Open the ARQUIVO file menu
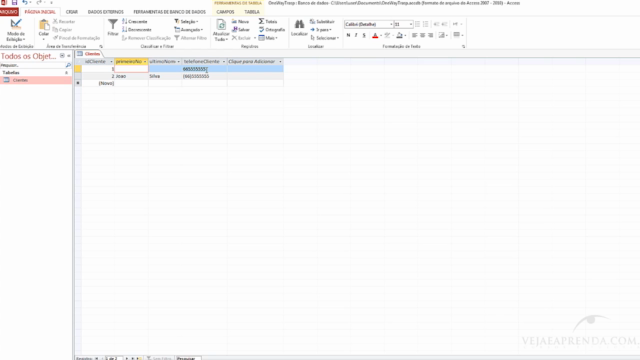The width and height of the screenshot is (640, 360). tap(9, 12)
